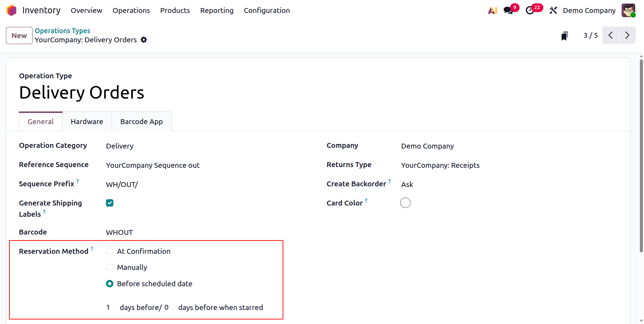
Task: Pick a Card Color swatch
Action: click(405, 203)
